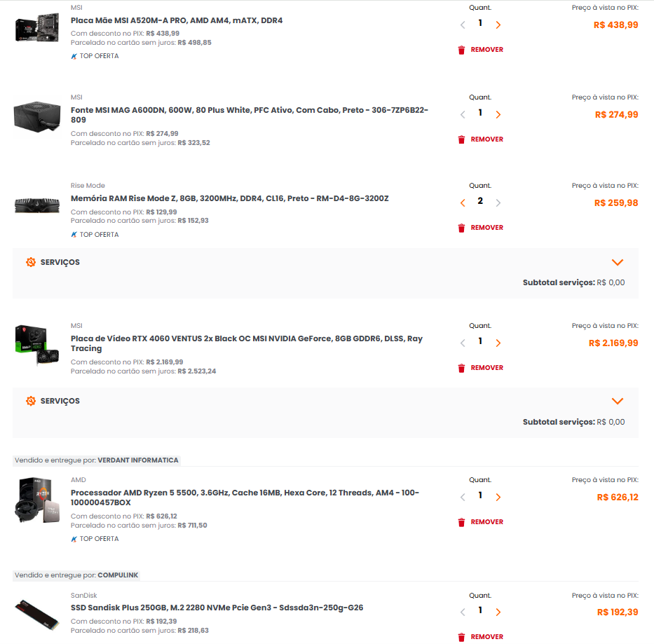Increase quantity of Sandisk Plus 250GB SSD

coord(498,612)
